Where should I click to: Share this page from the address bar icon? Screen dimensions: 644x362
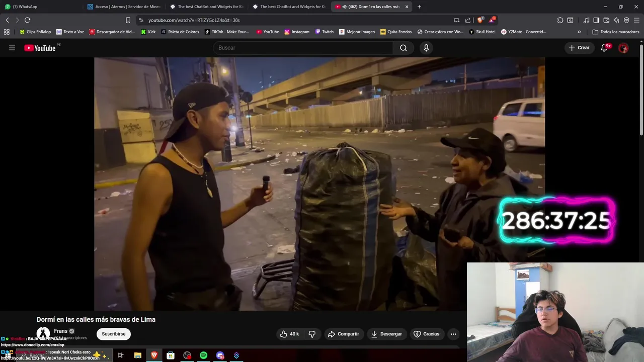468,20
